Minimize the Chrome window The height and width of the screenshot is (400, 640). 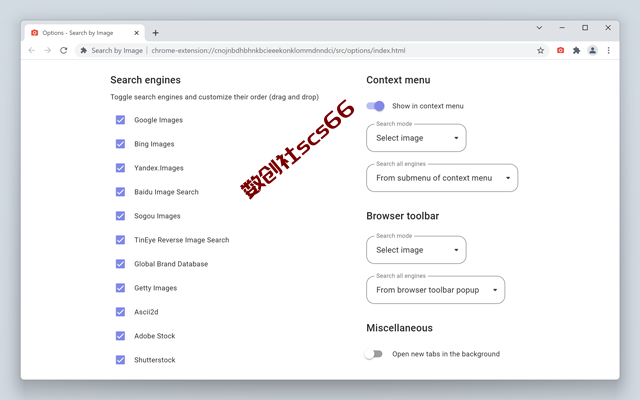pyautogui.click(x=562, y=28)
